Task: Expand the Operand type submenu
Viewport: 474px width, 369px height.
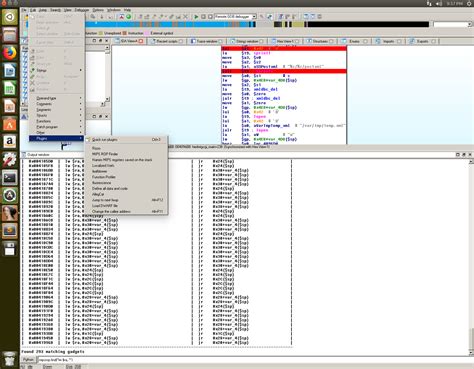Action: coord(56,98)
